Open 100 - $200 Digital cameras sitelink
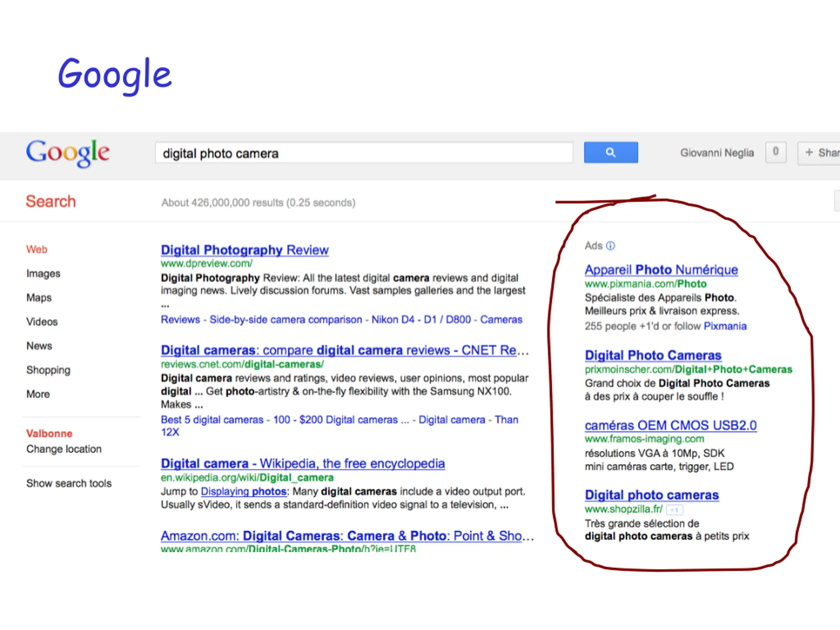The width and height of the screenshot is (840, 630). (x=341, y=420)
